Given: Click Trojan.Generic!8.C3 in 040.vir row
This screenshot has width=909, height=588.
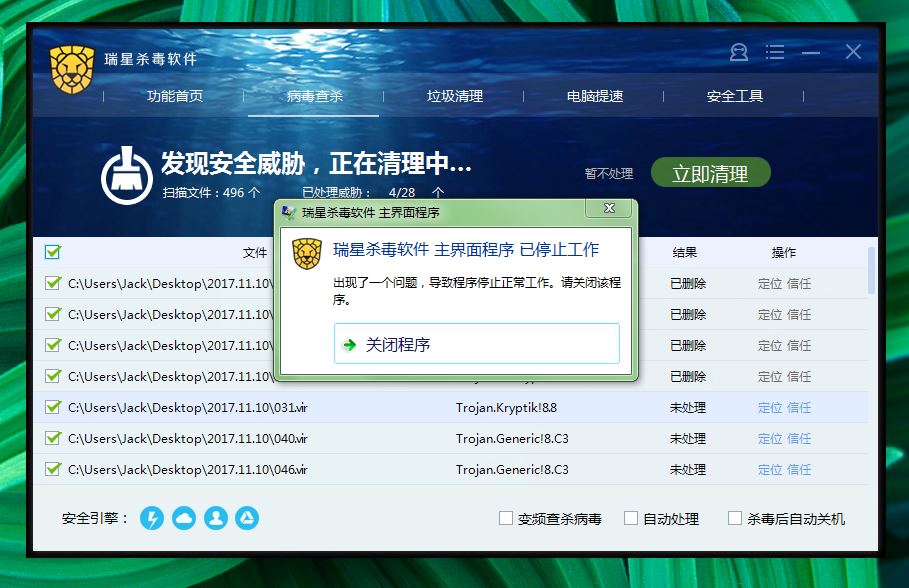Looking at the screenshot, I should [512, 438].
